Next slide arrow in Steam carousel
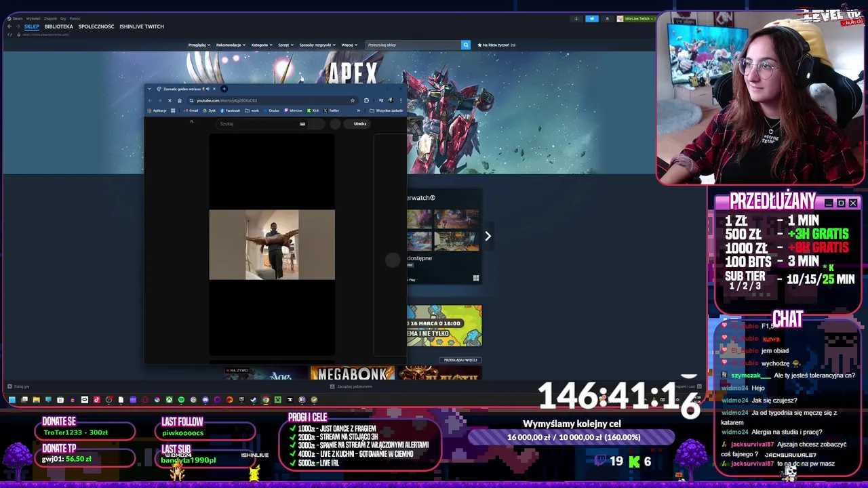This screenshot has height=488, width=868. [x=488, y=236]
